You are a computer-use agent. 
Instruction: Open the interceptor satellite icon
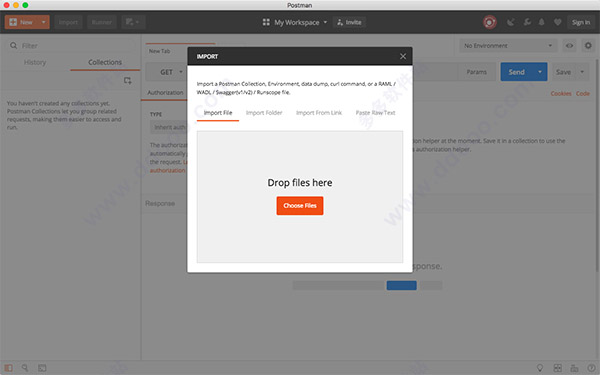(x=510, y=22)
